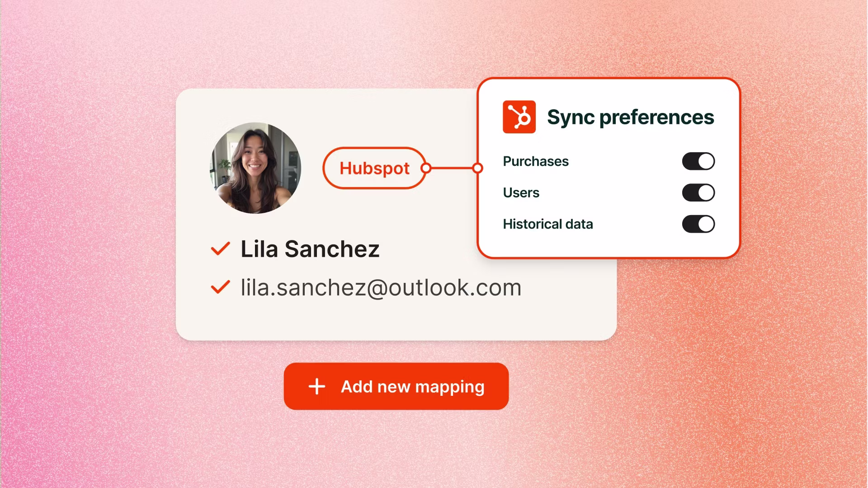Click the Users label
The height and width of the screenshot is (488, 868).
click(x=521, y=192)
